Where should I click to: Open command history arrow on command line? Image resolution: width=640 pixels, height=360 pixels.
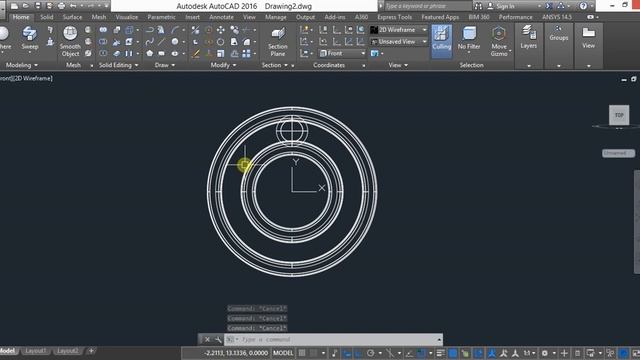(439, 340)
